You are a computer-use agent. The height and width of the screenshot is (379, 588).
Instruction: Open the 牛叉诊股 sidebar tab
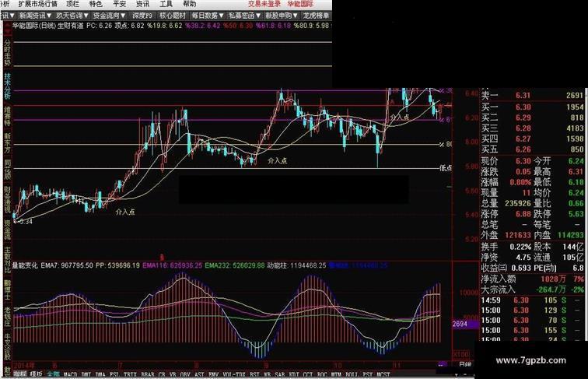point(7,347)
